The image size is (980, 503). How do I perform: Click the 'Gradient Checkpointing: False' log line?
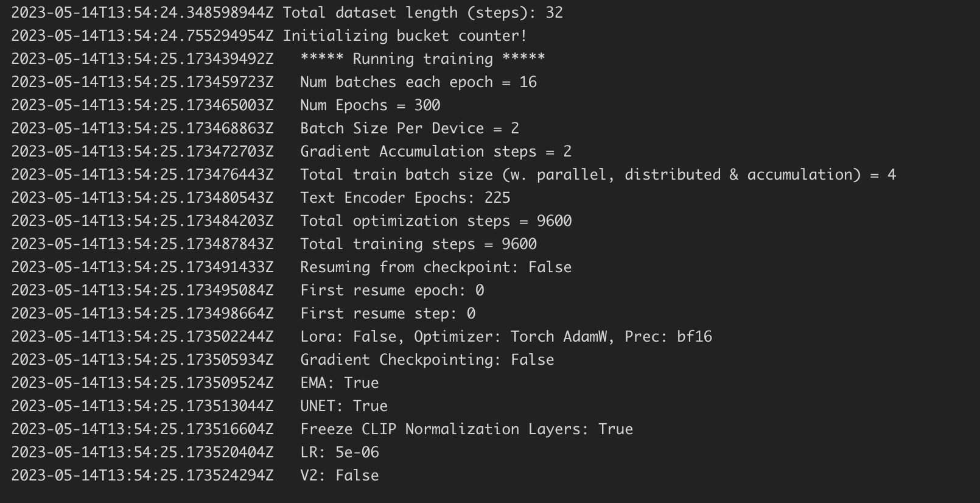(427, 360)
